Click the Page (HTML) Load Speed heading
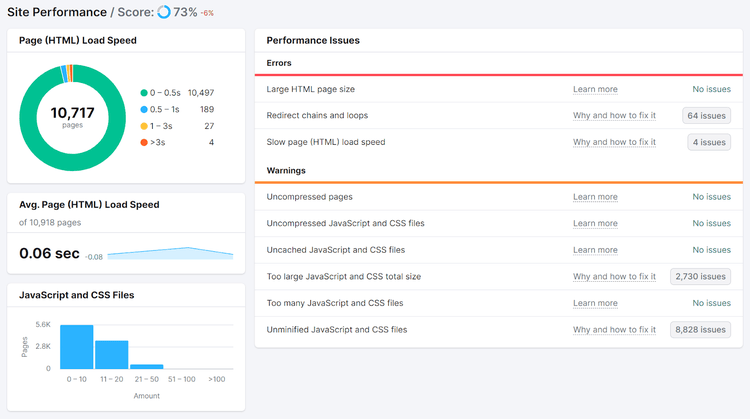This screenshot has width=750, height=419. coord(78,41)
